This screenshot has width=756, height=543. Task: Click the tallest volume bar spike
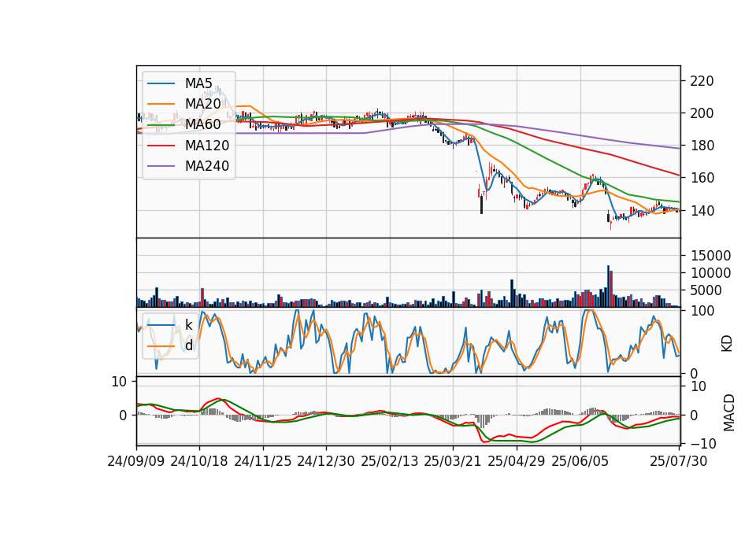tap(608, 286)
